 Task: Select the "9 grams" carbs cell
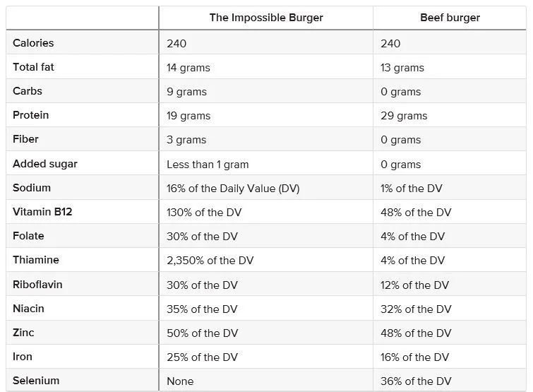point(186,92)
